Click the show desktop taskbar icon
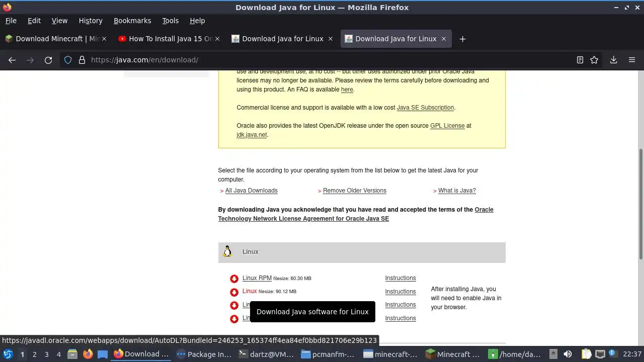 [103, 354]
